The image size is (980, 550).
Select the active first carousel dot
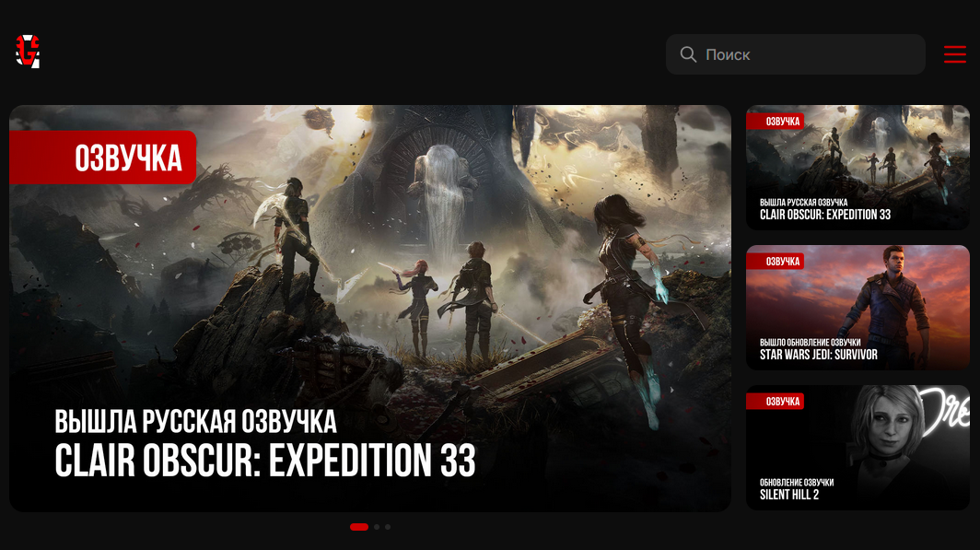pyautogui.click(x=359, y=527)
